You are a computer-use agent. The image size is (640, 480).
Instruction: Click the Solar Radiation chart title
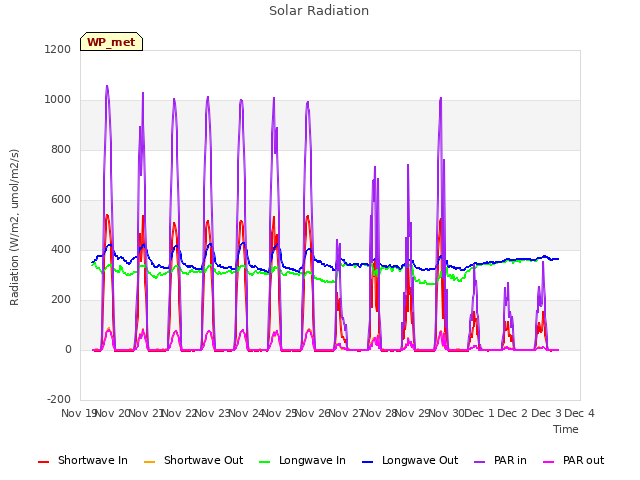(x=319, y=11)
